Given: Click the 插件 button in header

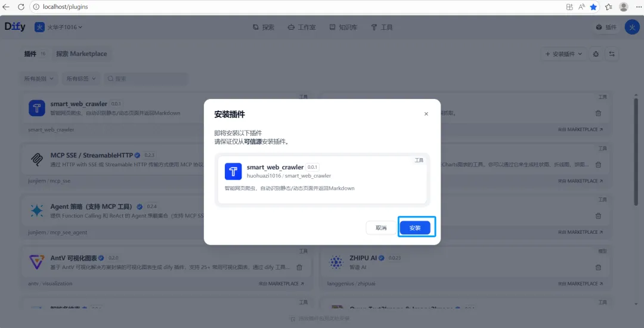Looking at the screenshot, I should [606, 27].
